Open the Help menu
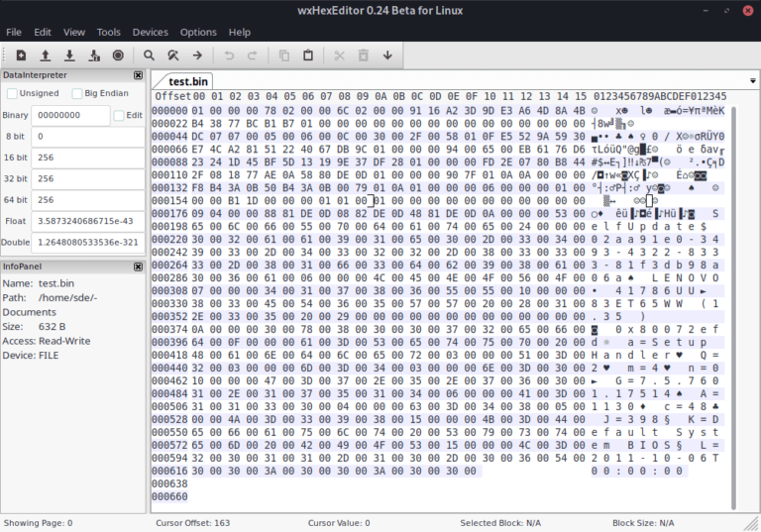 pos(239,32)
